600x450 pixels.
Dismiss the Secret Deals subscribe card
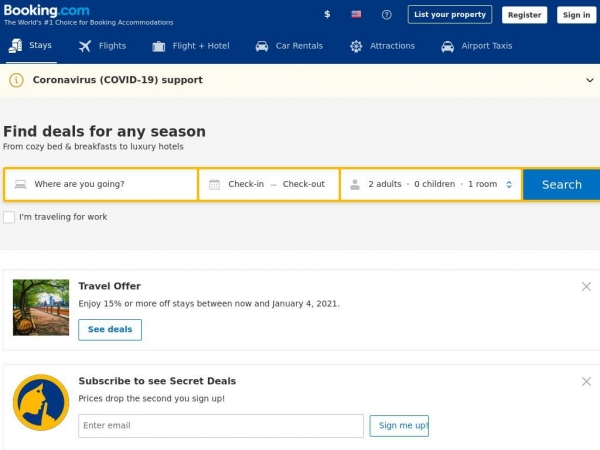[586, 382]
